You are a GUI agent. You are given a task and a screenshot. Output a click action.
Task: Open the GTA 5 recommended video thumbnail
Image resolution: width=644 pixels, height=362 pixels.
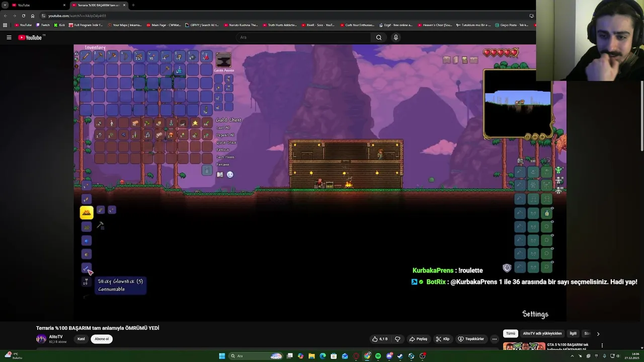click(x=524, y=346)
